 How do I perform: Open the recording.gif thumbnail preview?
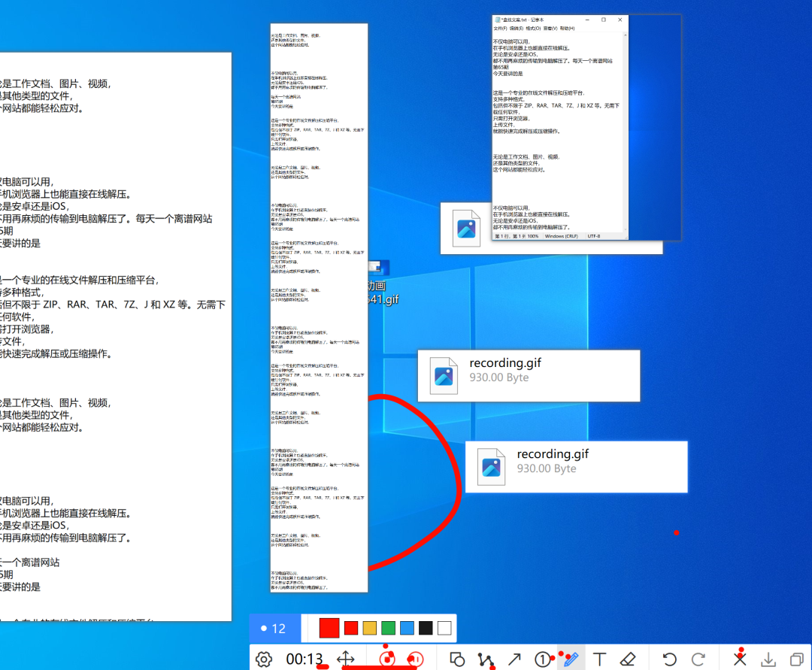point(444,376)
